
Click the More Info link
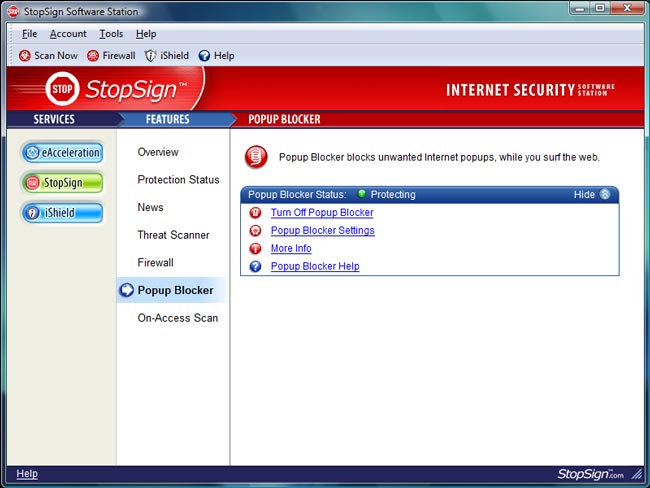point(291,248)
